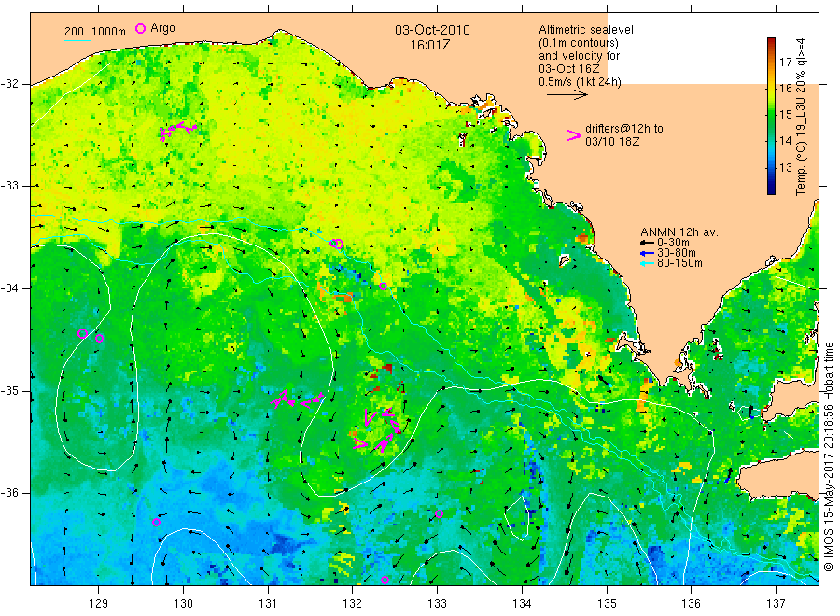Click the drifter cluster near 132.3E 35.4S
Viewport: 840px width, 616px height.
[x=378, y=429]
